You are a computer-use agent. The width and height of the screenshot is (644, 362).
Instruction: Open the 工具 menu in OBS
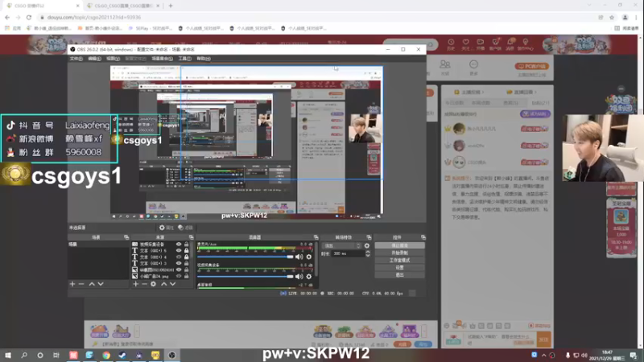(x=185, y=59)
